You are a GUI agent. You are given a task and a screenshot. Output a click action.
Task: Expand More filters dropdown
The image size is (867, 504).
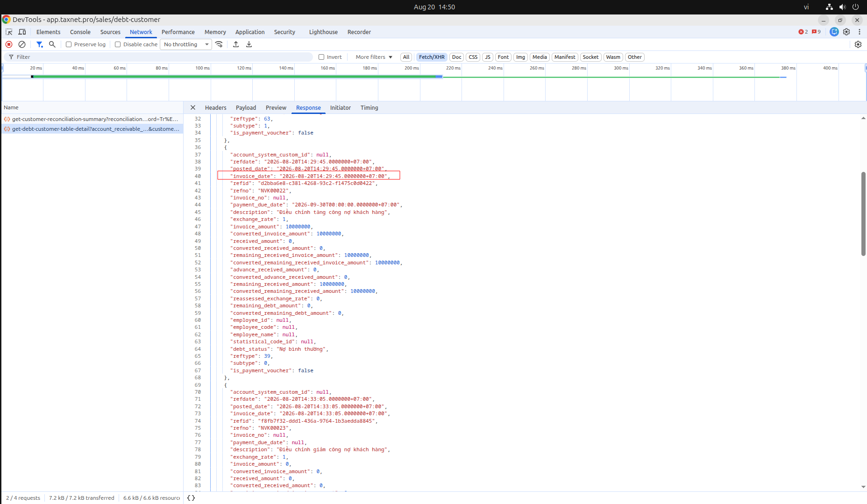coord(374,57)
